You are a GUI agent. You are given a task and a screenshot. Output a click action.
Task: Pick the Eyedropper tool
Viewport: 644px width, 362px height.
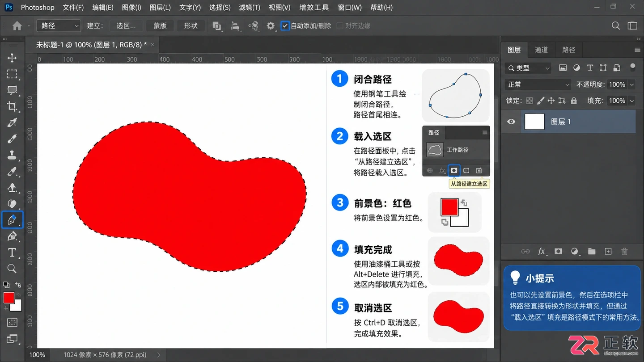pos(12,122)
